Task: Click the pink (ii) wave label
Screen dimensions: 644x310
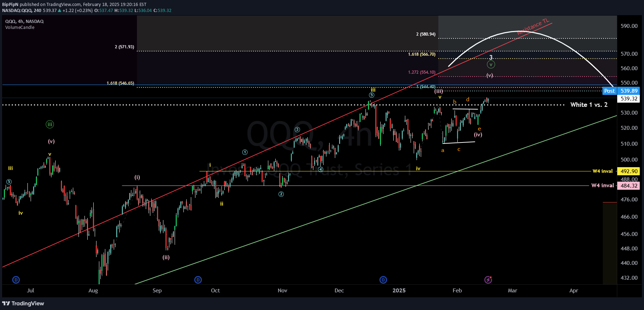Action: [x=166, y=257]
